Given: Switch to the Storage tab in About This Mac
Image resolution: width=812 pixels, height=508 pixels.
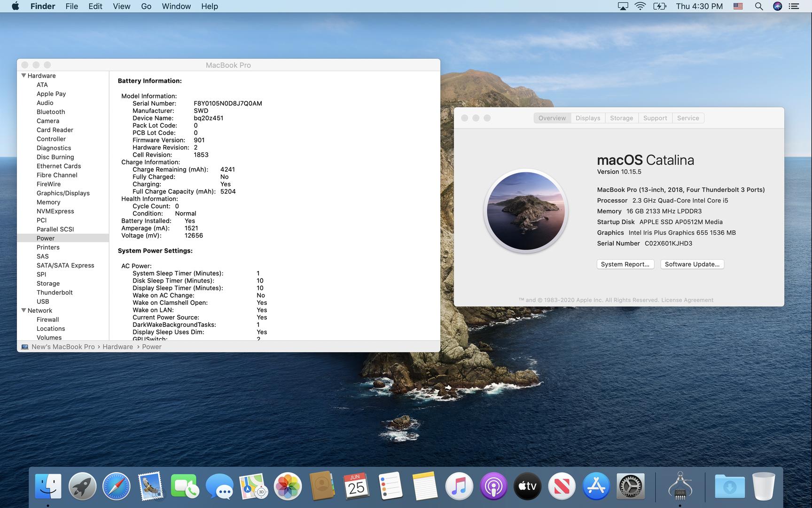Looking at the screenshot, I should 622,118.
